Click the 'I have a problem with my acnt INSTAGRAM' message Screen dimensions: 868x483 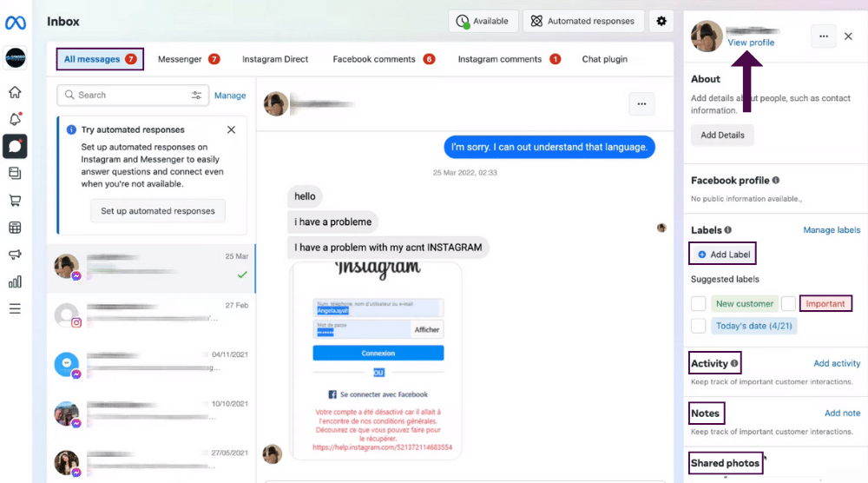click(388, 248)
